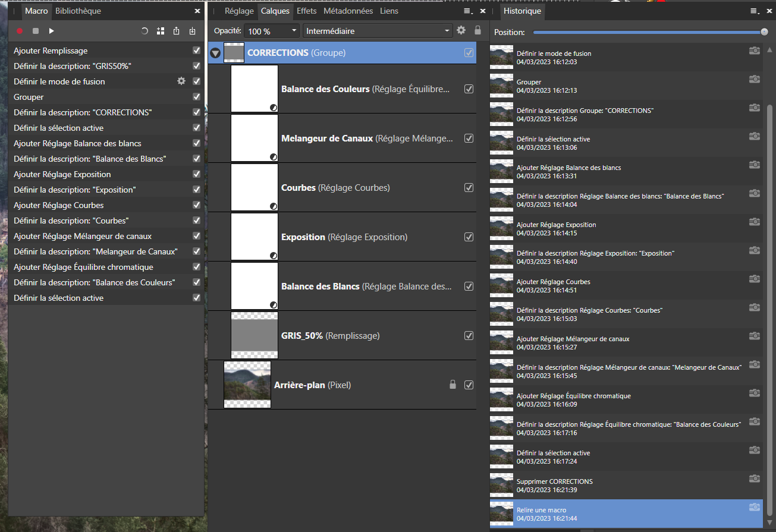776x532 pixels.
Task: Hide the Arrière-plan pixel layer
Action: pos(469,385)
